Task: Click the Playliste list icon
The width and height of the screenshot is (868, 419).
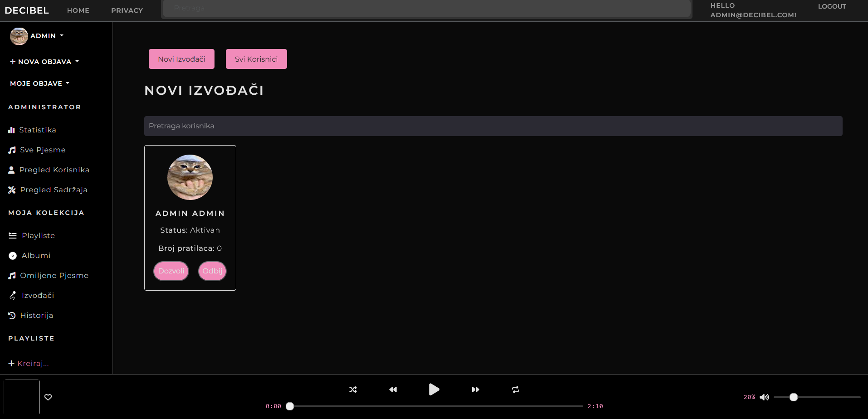Action: (x=13, y=236)
